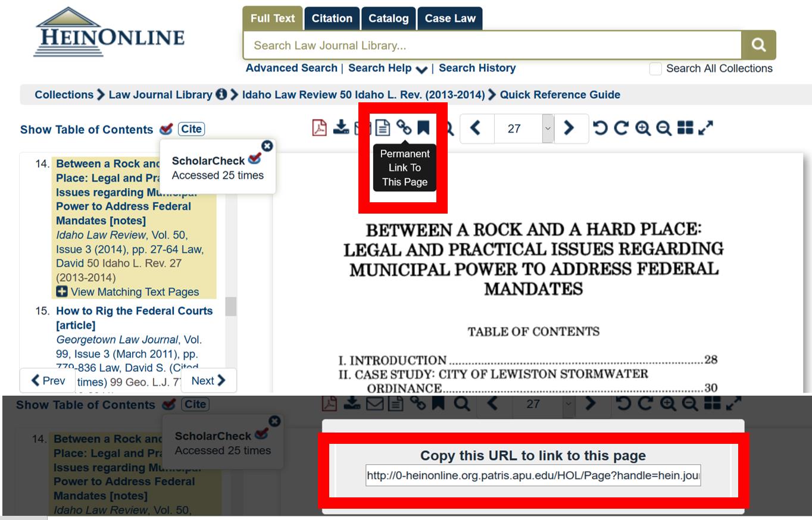Image resolution: width=812 pixels, height=520 pixels.
Task: Click the info icon beside Law Journal Library
Action: [221, 94]
